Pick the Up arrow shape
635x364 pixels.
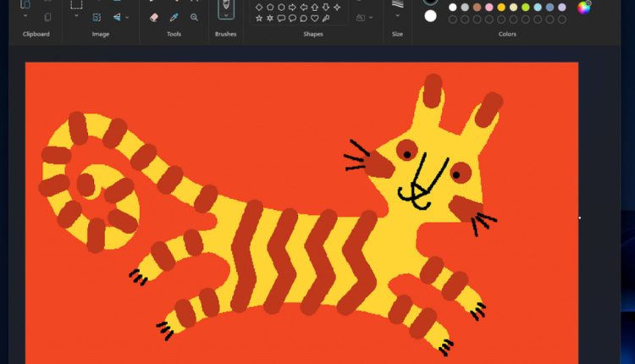click(x=315, y=7)
